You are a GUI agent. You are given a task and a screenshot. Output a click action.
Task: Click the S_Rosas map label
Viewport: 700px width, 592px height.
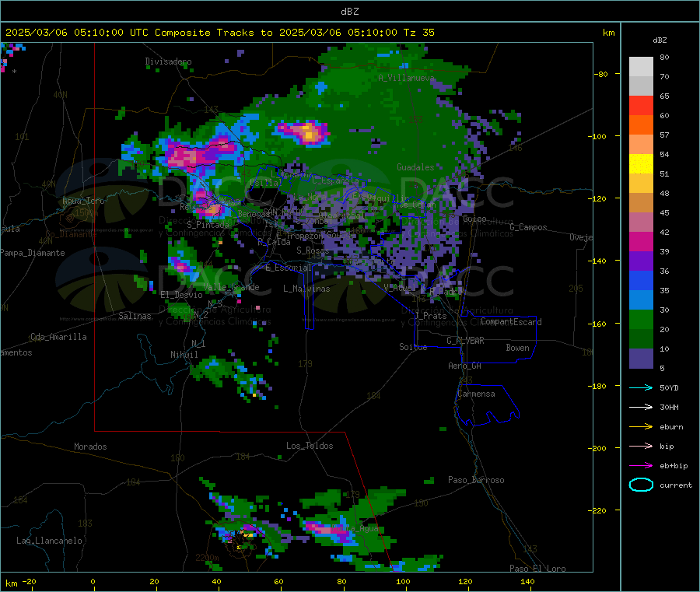tap(313, 250)
